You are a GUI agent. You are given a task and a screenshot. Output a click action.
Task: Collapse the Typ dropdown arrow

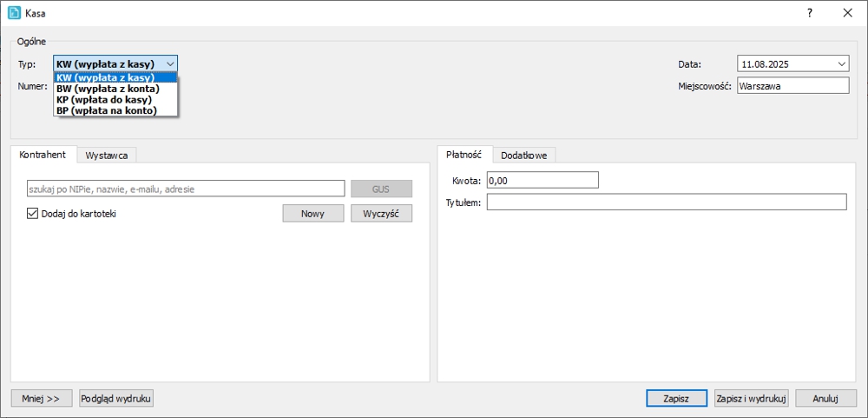[x=170, y=63]
